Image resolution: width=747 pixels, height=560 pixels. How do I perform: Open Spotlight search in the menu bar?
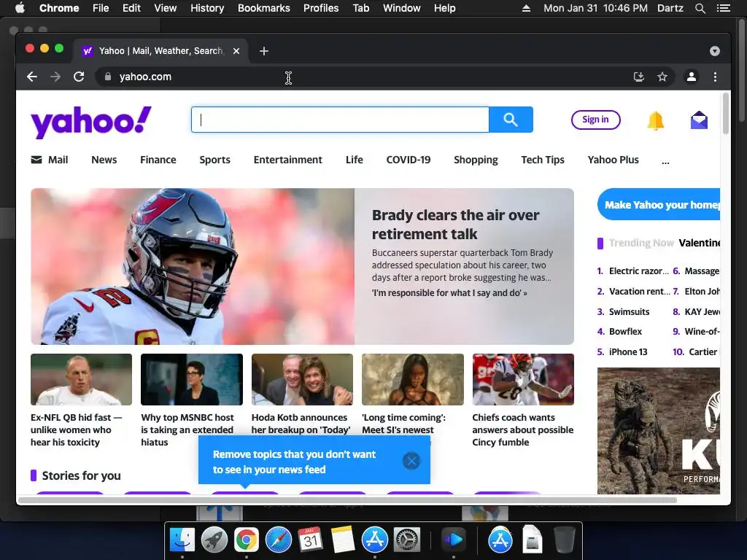coord(700,8)
